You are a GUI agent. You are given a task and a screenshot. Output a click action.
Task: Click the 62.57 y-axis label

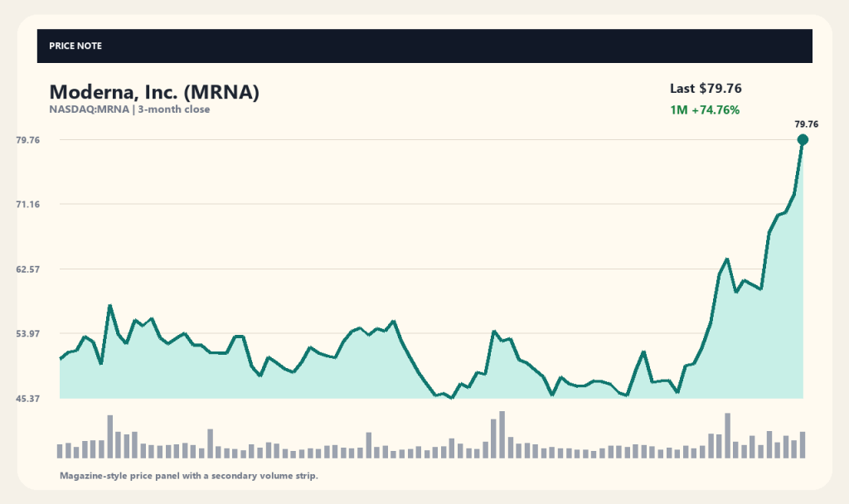click(x=28, y=269)
